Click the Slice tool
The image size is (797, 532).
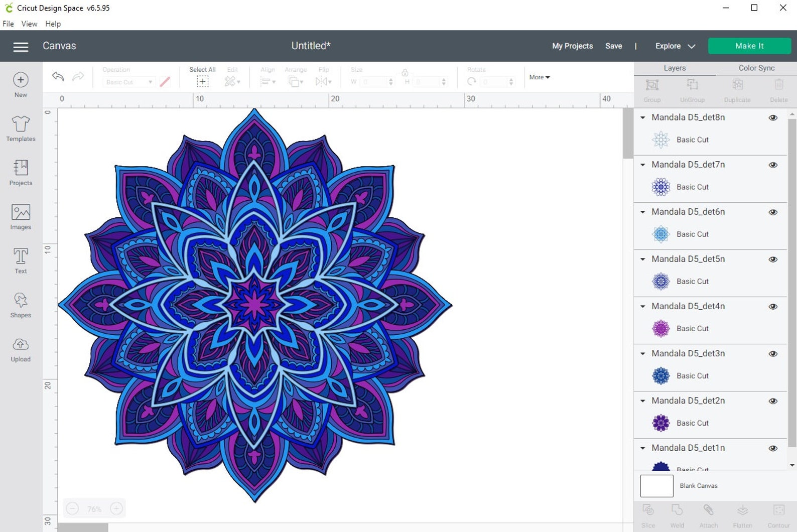coord(648,516)
